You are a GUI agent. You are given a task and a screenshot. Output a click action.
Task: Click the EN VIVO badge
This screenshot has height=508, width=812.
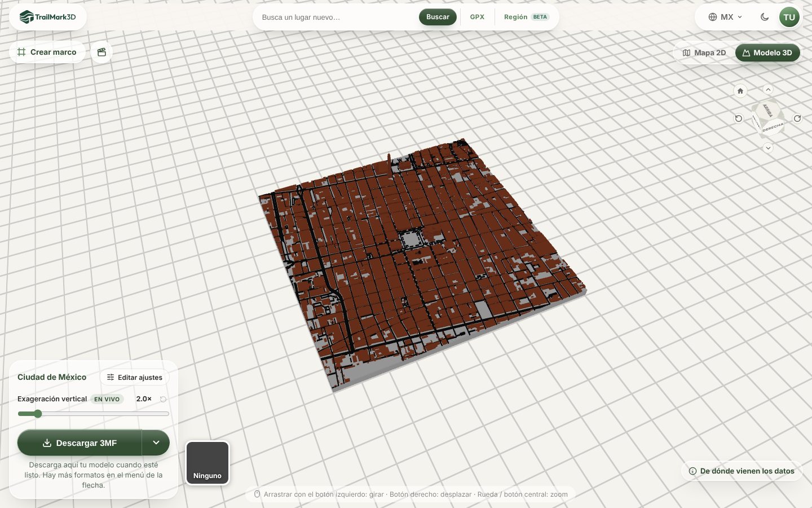pyautogui.click(x=107, y=399)
